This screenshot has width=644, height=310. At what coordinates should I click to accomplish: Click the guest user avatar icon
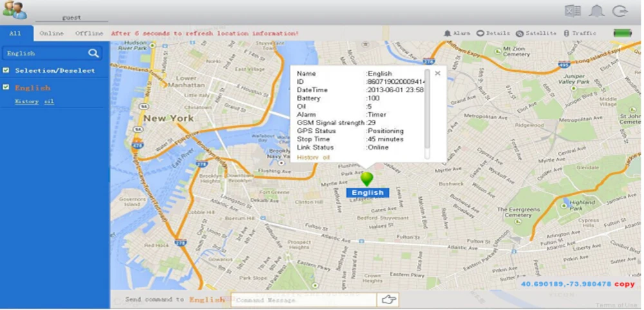coord(14,10)
